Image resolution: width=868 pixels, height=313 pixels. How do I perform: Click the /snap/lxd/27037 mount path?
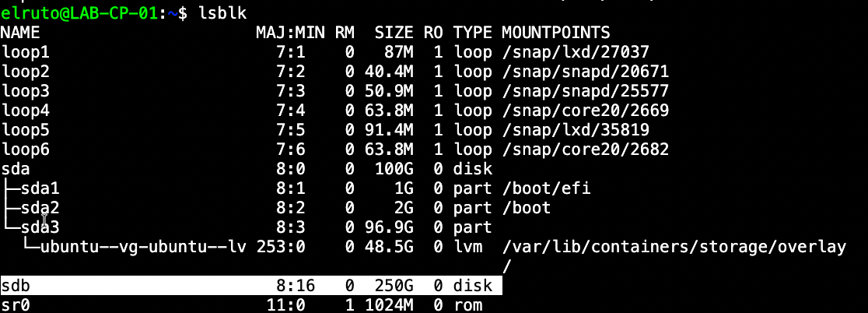(576, 52)
